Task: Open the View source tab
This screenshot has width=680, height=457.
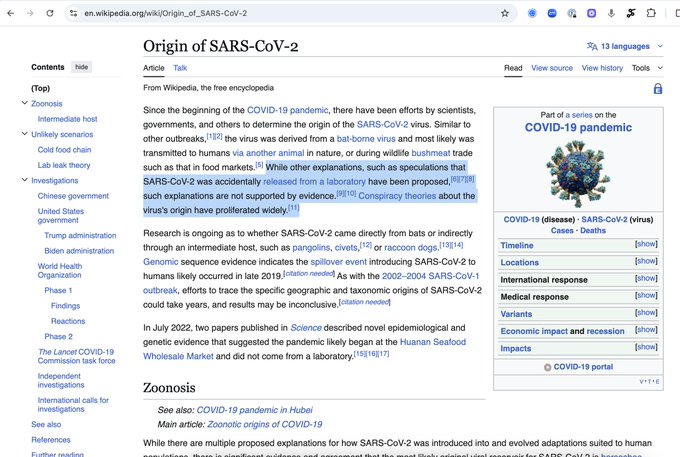Action: pyautogui.click(x=552, y=68)
